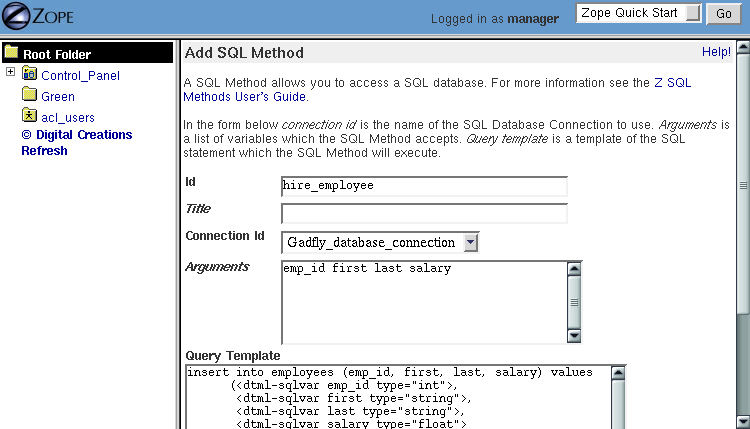Click the Arguments scrollbar down arrow
The image size is (750, 429).
pyautogui.click(x=574, y=335)
